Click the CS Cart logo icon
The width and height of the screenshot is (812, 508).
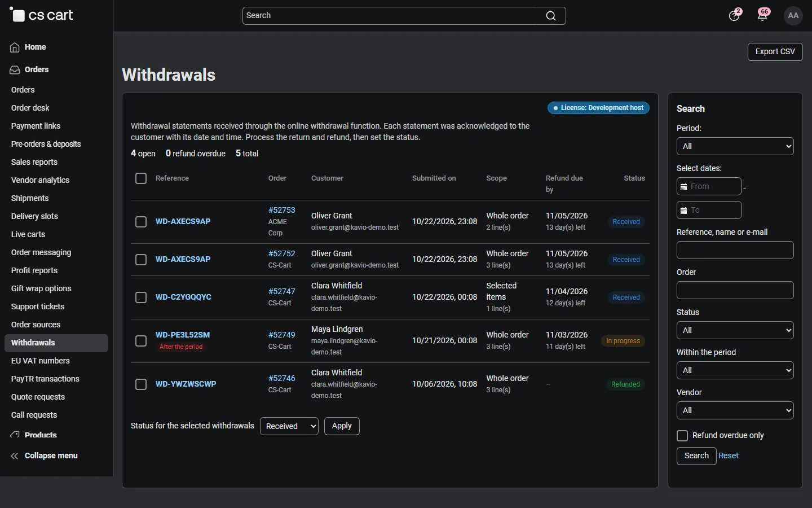(17, 15)
